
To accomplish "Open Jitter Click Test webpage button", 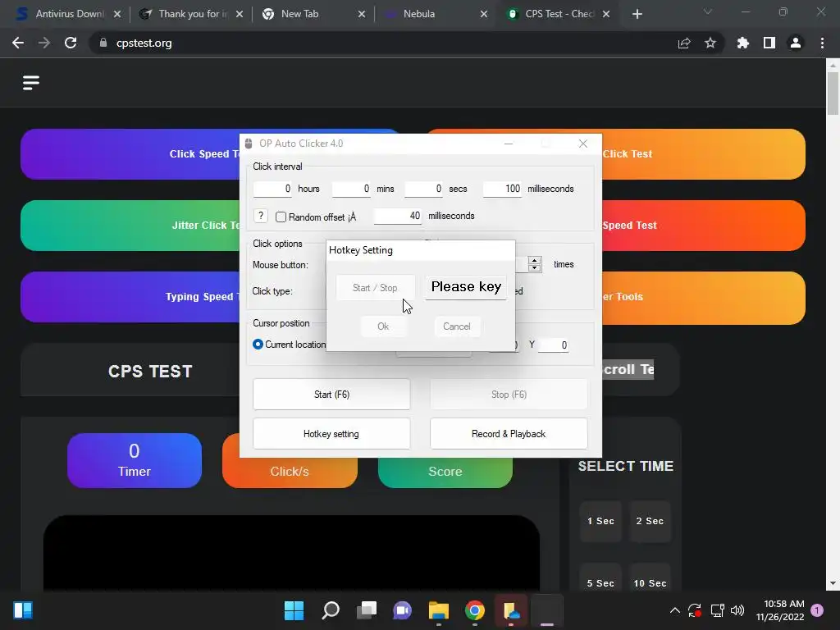I will [130, 225].
